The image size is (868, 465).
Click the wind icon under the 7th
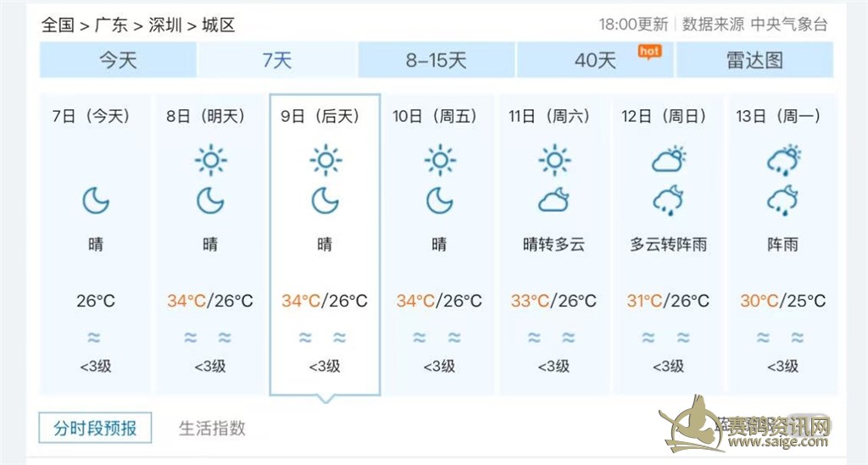pos(94,338)
